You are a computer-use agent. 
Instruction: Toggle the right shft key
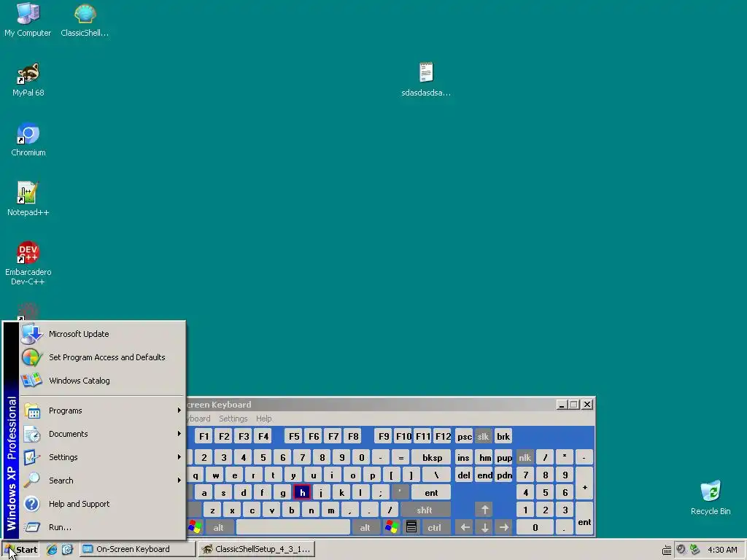pyautogui.click(x=425, y=510)
